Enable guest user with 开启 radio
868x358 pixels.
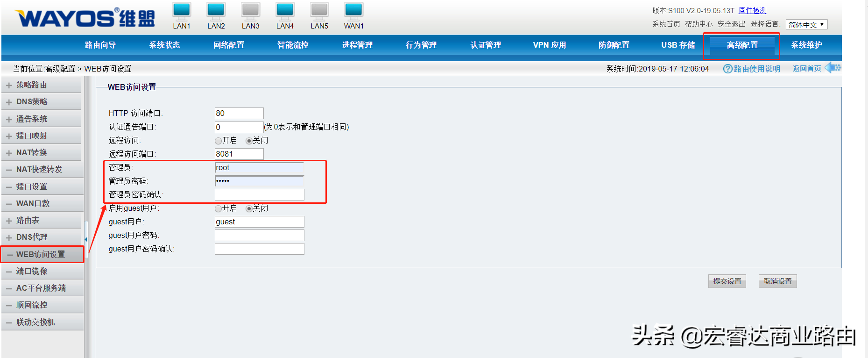[x=218, y=208]
